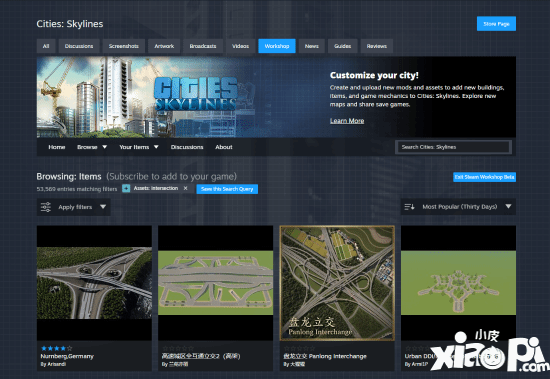This screenshot has width=550, height=379.
Task: Click the '53,569 entries matching filters' text
Action: 77,189
